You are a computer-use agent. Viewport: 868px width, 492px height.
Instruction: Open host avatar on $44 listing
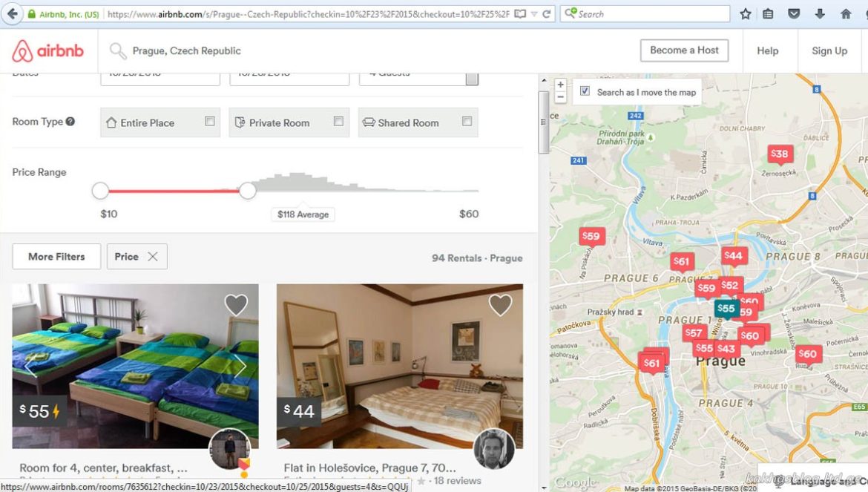coord(494,449)
